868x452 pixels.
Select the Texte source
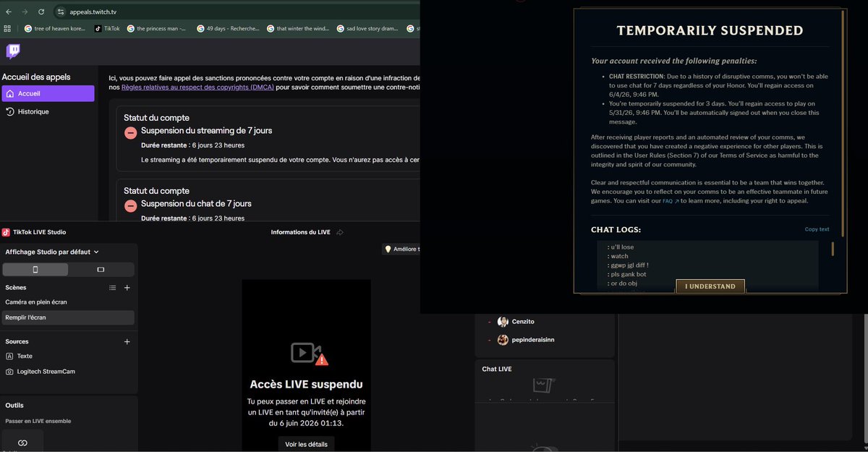[x=68, y=356]
